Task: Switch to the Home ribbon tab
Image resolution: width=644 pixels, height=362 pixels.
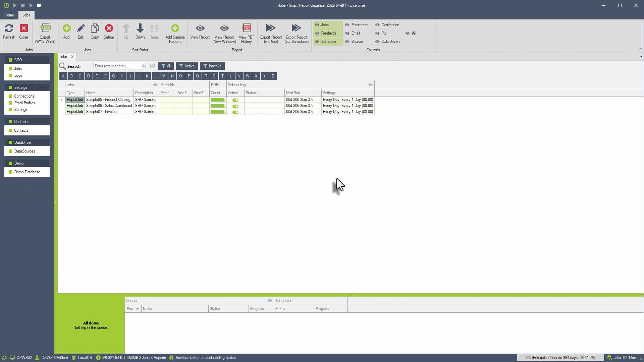Action: (9, 15)
